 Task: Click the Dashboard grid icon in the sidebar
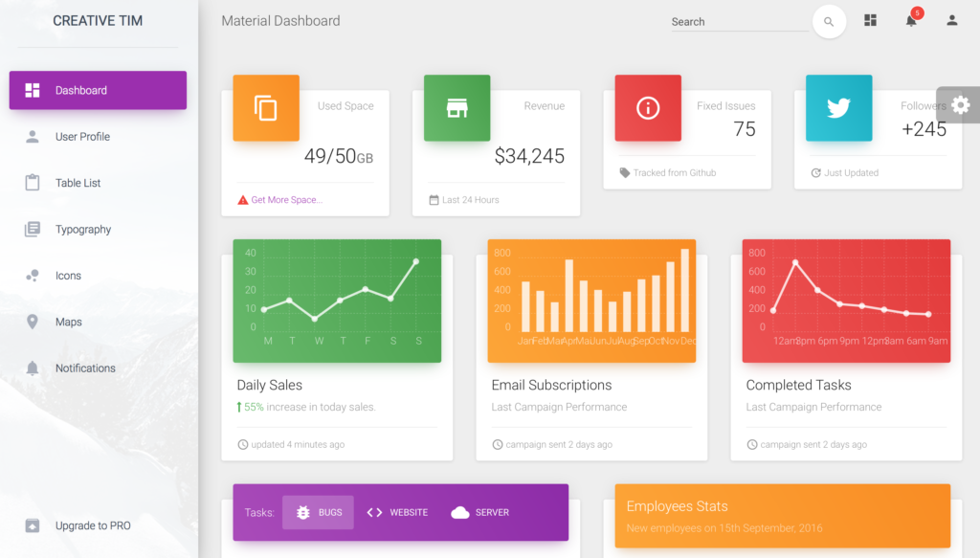point(32,90)
